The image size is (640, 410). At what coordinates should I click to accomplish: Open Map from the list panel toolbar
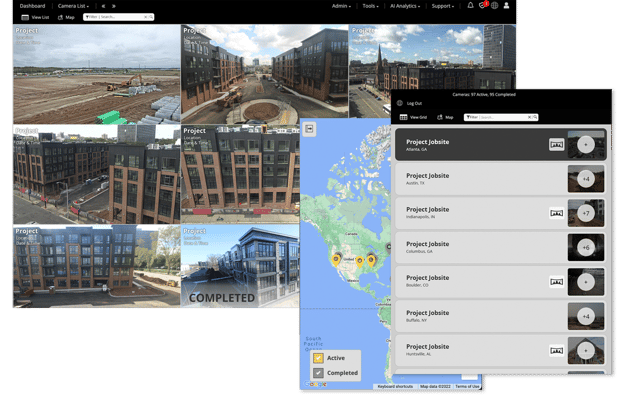pos(445,117)
